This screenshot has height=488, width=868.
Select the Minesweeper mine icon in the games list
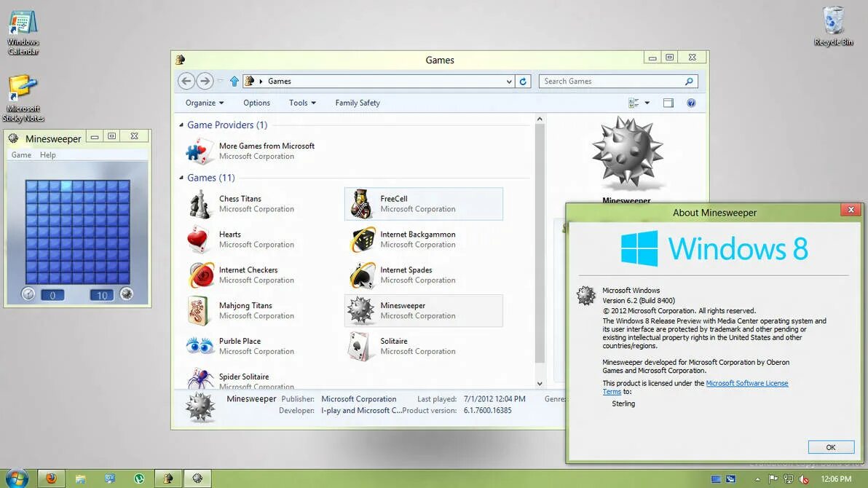click(360, 310)
